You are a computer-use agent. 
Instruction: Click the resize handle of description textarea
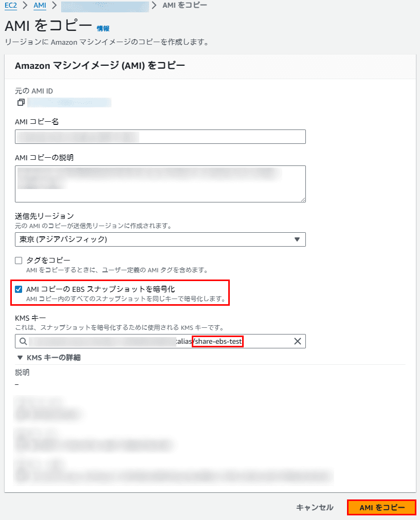pos(303,199)
